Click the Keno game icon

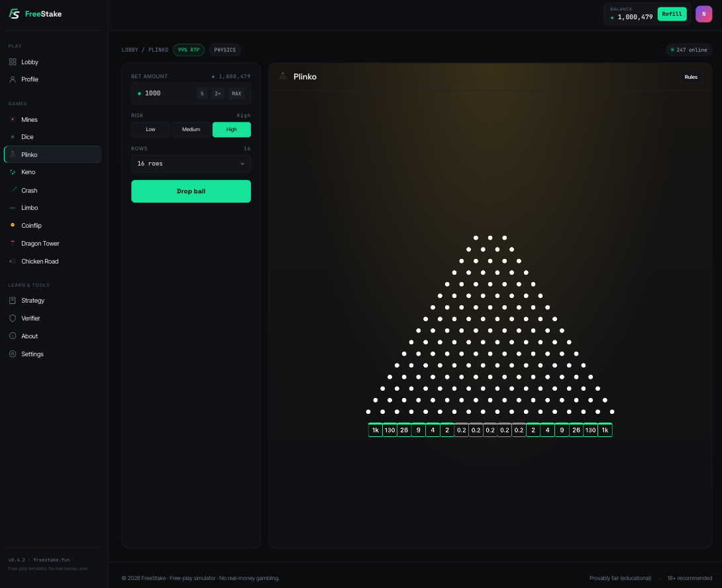13,171
